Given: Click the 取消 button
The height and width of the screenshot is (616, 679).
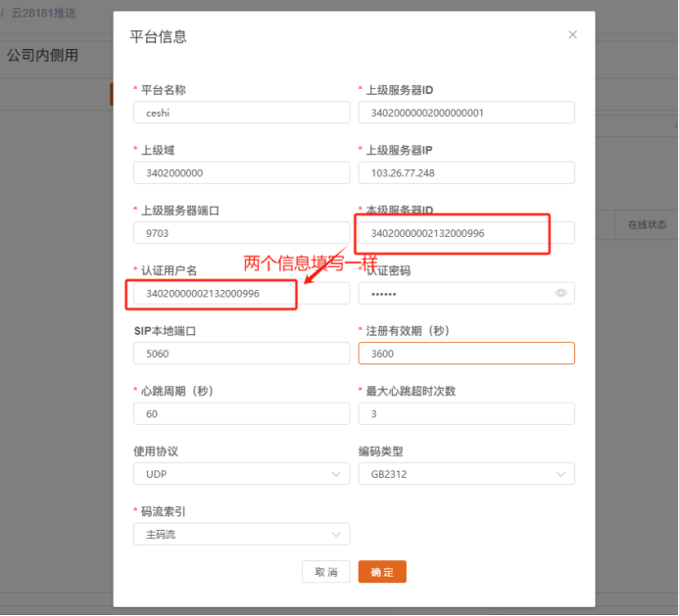Looking at the screenshot, I should (x=325, y=572).
